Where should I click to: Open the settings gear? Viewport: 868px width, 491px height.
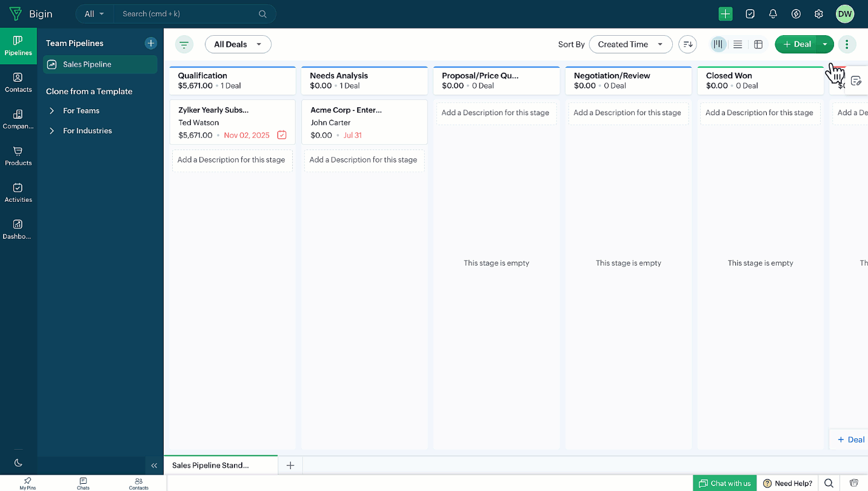[819, 14]
